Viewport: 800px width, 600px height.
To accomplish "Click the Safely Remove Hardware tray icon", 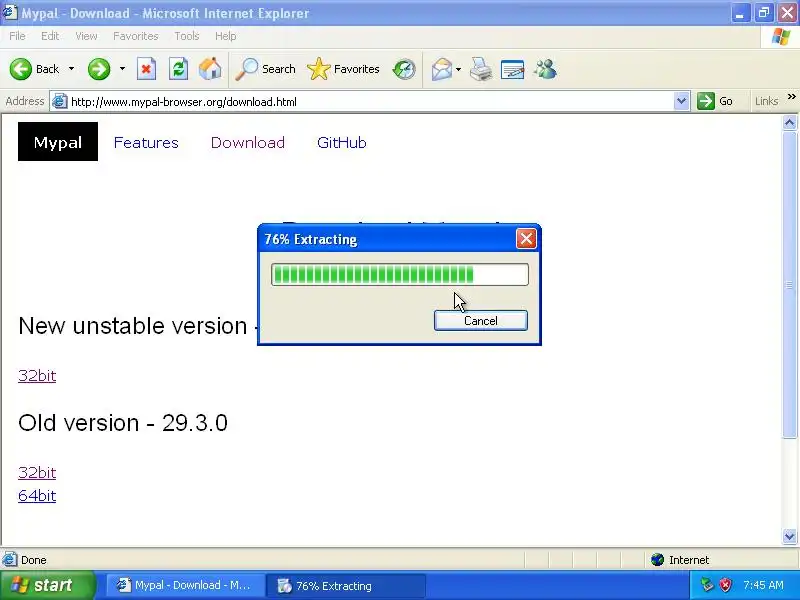I will (706, 585).
